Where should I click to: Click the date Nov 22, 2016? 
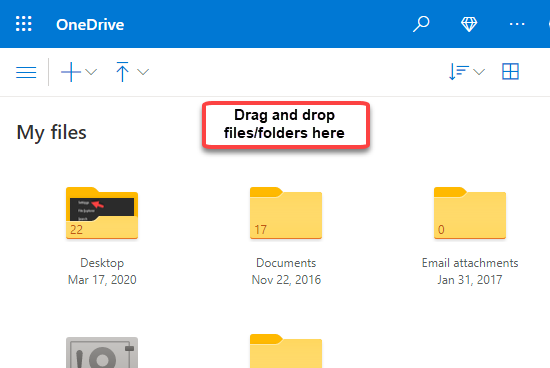click(286, 280)
